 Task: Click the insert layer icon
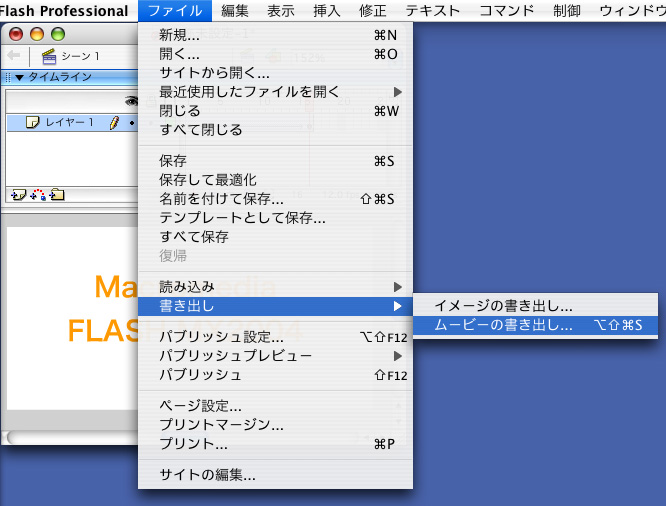(18, 195)
